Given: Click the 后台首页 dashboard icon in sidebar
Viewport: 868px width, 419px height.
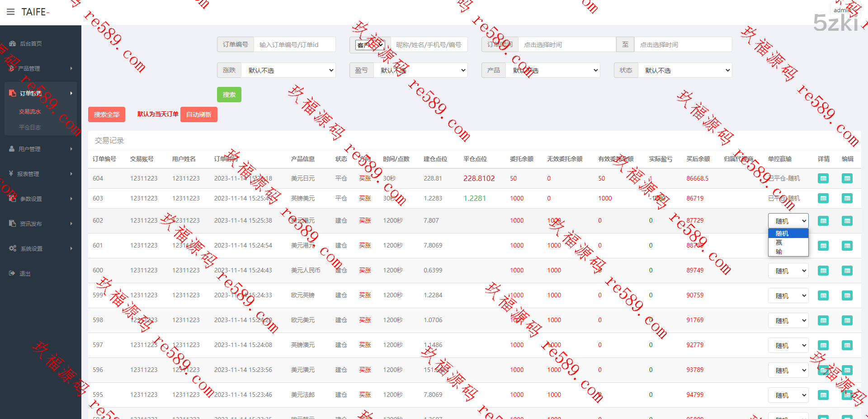Looking at the screenshot, I should click(12, 43).
